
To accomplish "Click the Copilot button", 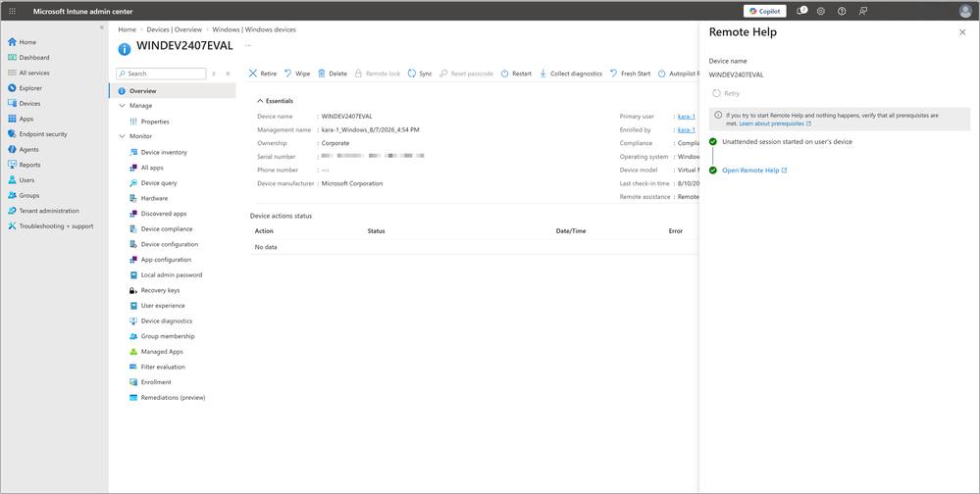I will click(764, 11).
